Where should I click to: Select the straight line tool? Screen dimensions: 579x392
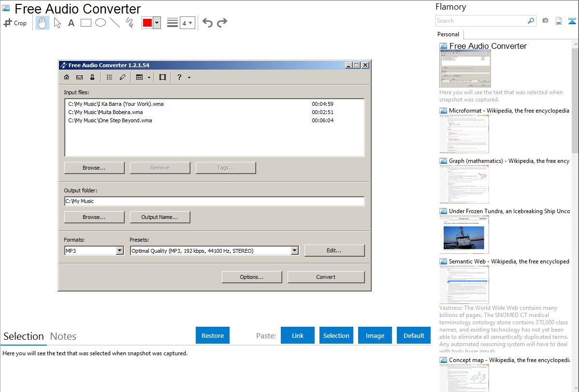pyautogui.click(x=115, y=23)
